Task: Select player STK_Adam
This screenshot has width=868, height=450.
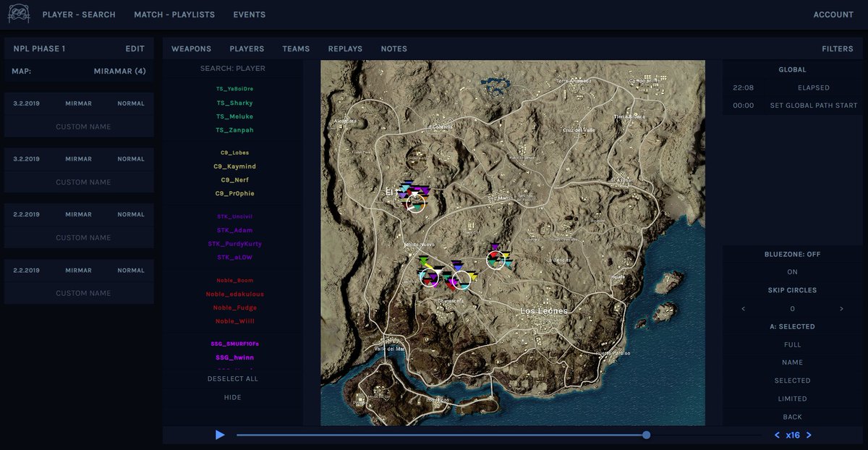Action: click(x=234, y=230)
